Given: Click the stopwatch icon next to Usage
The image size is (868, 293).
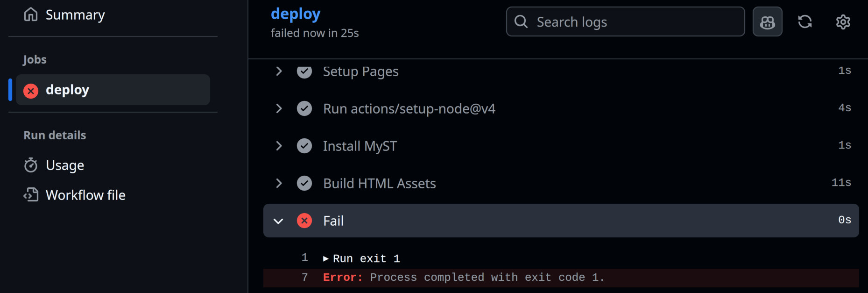Looking at the screenshot, I should coord(31,165).
